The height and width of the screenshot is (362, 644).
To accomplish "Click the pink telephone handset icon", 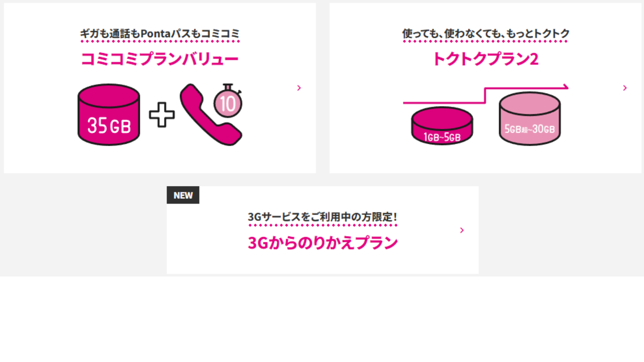I will click(210, 116).
